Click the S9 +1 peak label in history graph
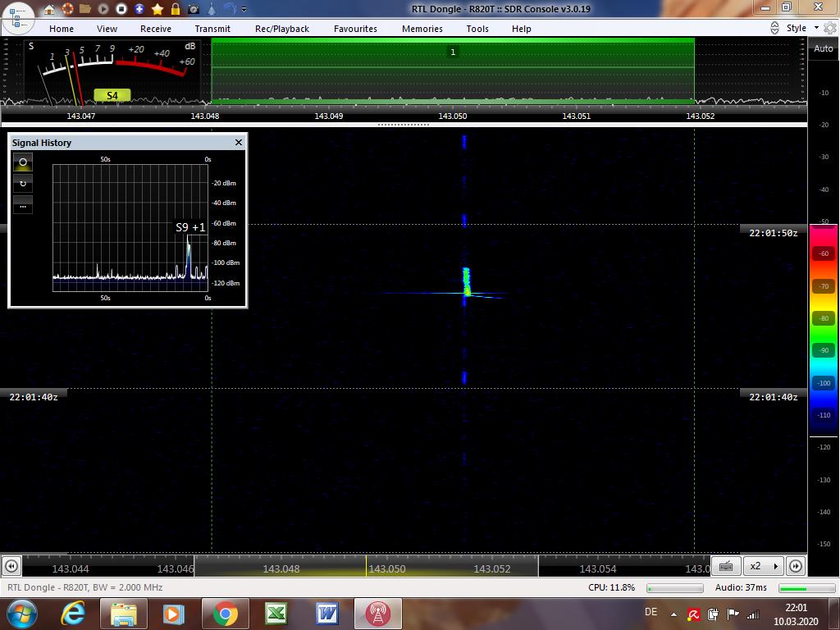 (x=190, y=227)
